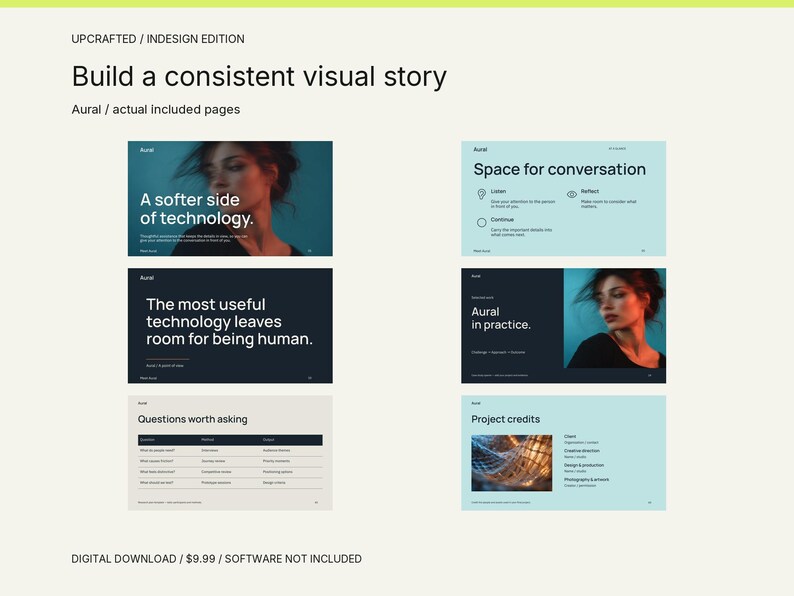
Task: Click 'Aural in practice.' title text
Action: tap(501, 318)
